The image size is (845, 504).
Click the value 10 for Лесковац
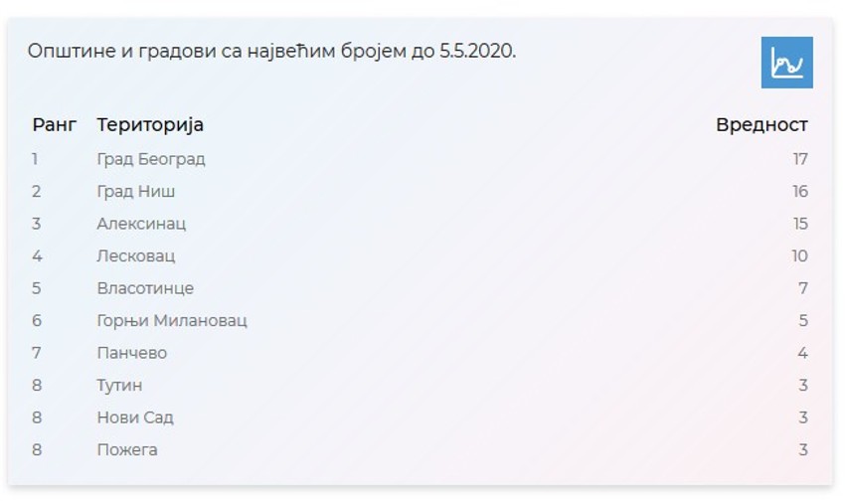[800, 256]
